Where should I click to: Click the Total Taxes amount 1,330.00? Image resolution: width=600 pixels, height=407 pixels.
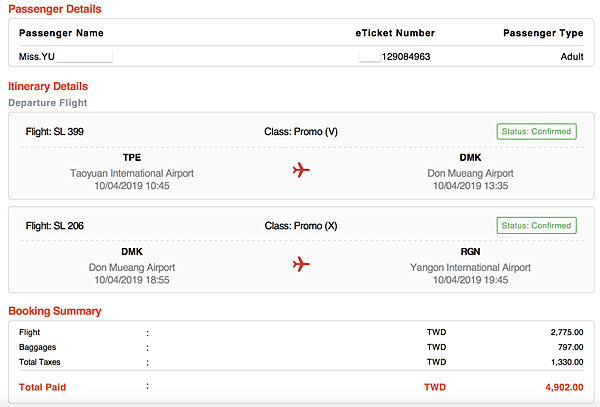(567, 362)
